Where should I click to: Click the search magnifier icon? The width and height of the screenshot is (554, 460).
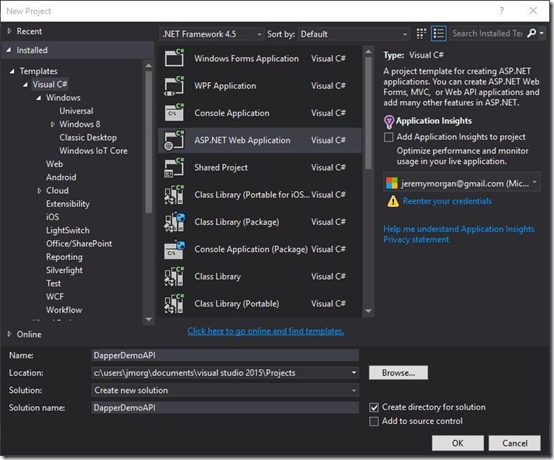click(531, 33)
